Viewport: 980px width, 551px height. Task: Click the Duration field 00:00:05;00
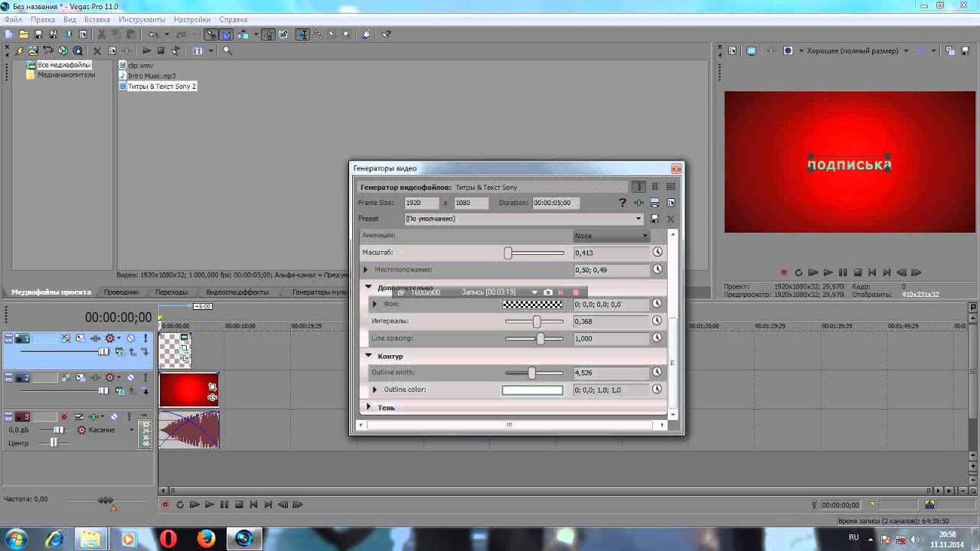click(x=557, y=203)
